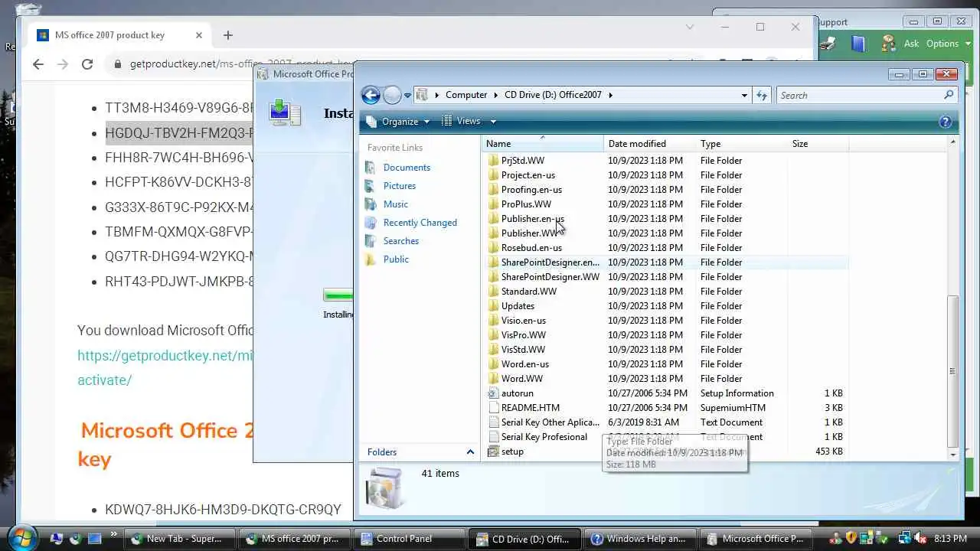Select the ProPlus.WW folder
The height and width of the screenshot is (551, 980).
pyautogui.click(x=526, y=204)
